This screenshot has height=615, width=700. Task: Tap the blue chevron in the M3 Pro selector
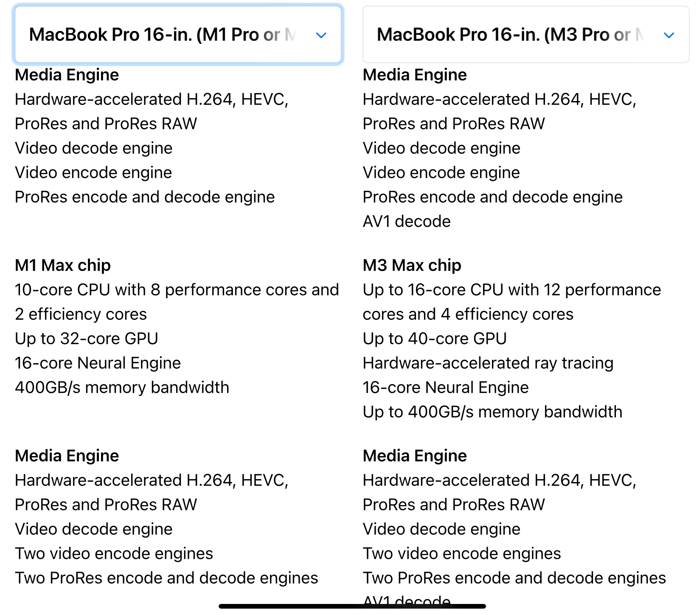[669, 35]
